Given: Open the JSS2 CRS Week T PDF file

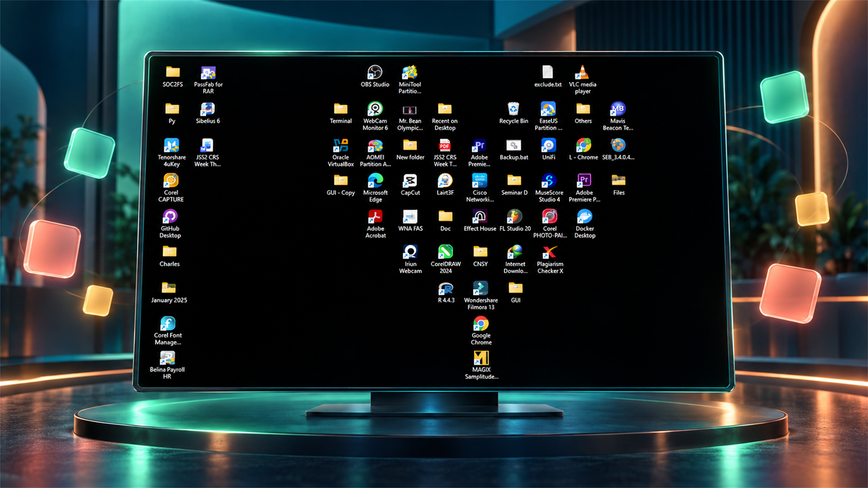Looking at the screenshot, I should pos(445,145).
